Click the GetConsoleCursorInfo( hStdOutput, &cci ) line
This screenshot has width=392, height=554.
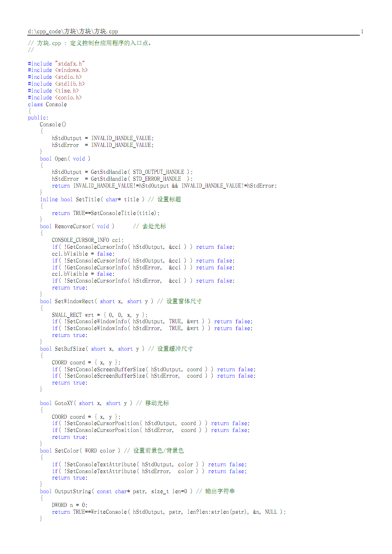pos(143,247)
